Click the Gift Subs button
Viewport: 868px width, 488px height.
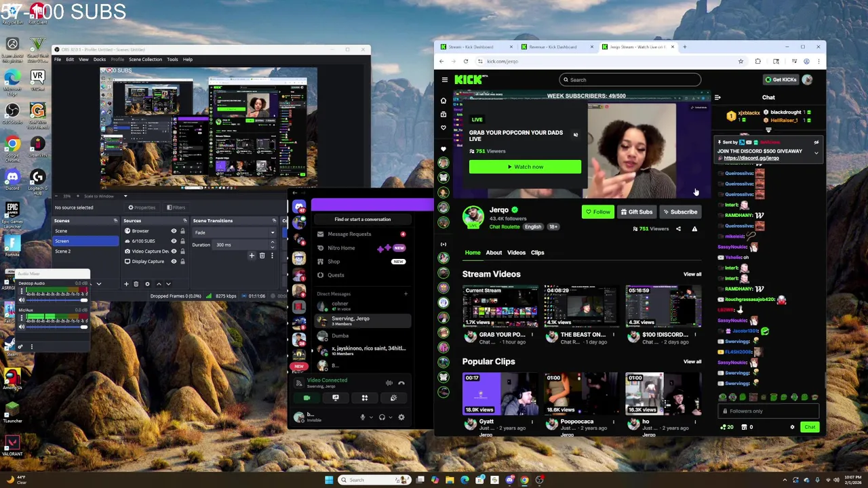tap(637, 212)
